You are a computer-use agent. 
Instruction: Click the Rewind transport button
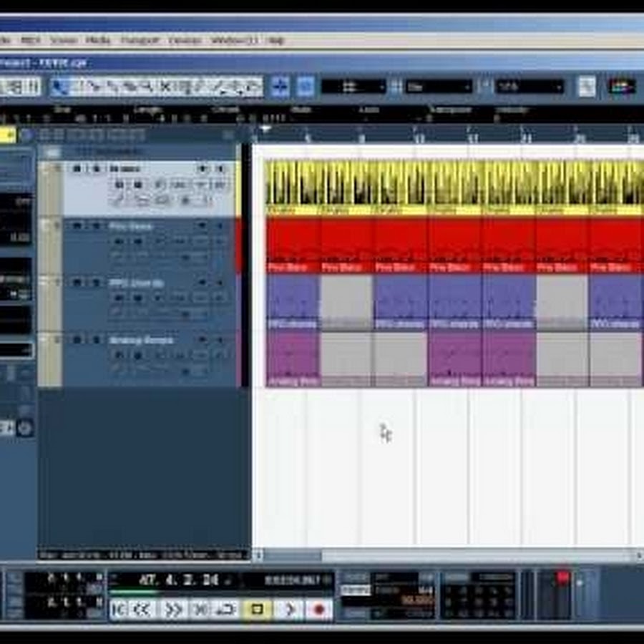tap(143, 610)
